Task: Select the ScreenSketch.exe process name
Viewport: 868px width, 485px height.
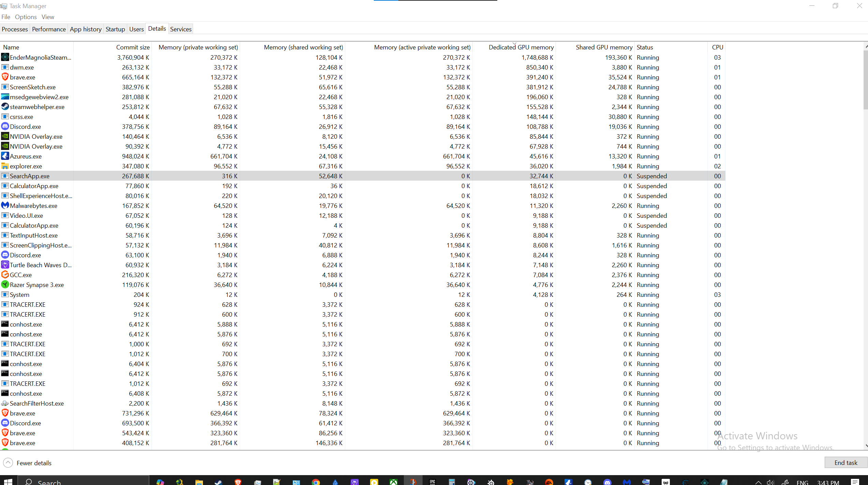Action: (33, 87)
